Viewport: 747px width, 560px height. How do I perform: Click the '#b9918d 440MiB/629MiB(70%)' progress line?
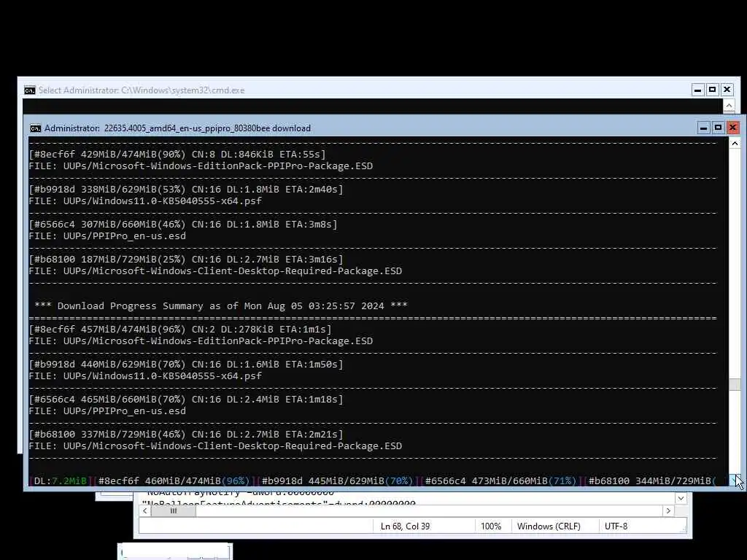click(186, 365)
